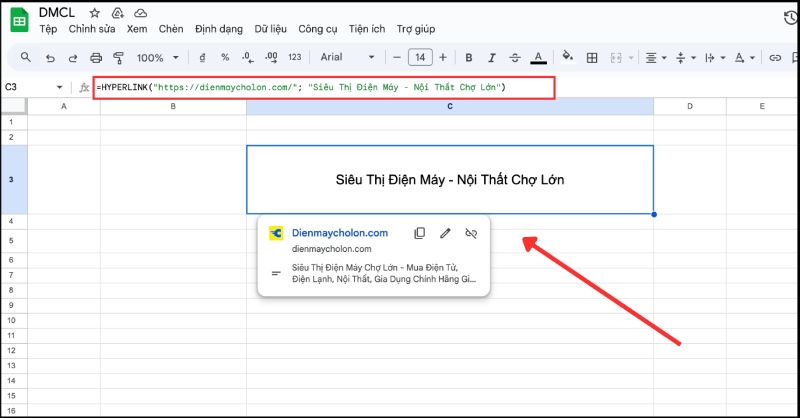Select column A header
800x418 pixels.
pyautogui.click(x=64, y=106)
